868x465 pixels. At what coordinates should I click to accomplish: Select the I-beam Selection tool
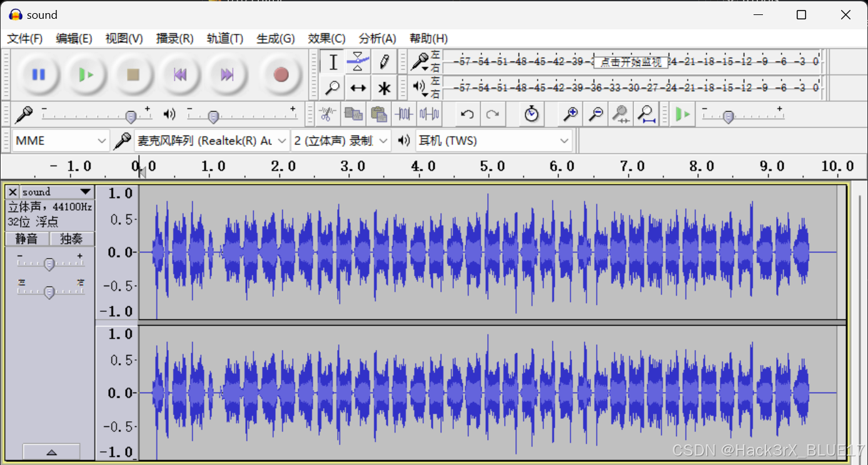(x=333, y=62)
